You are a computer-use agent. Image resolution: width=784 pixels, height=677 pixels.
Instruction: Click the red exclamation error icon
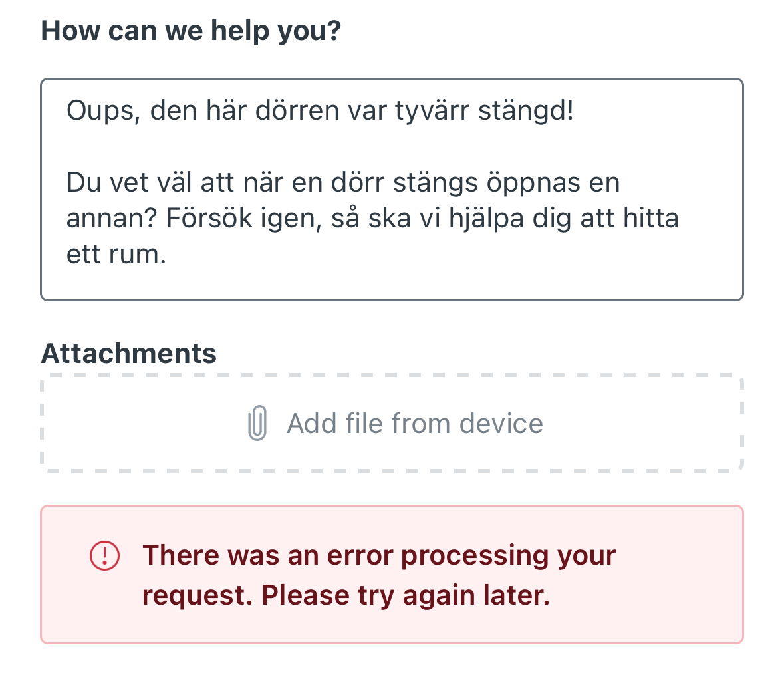click(x=104, y=555)
